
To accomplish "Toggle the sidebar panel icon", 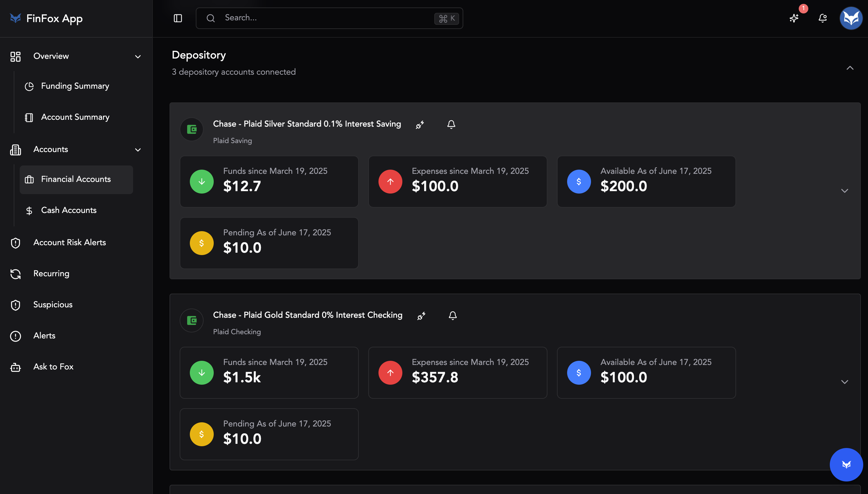I will tap(178, 18).
